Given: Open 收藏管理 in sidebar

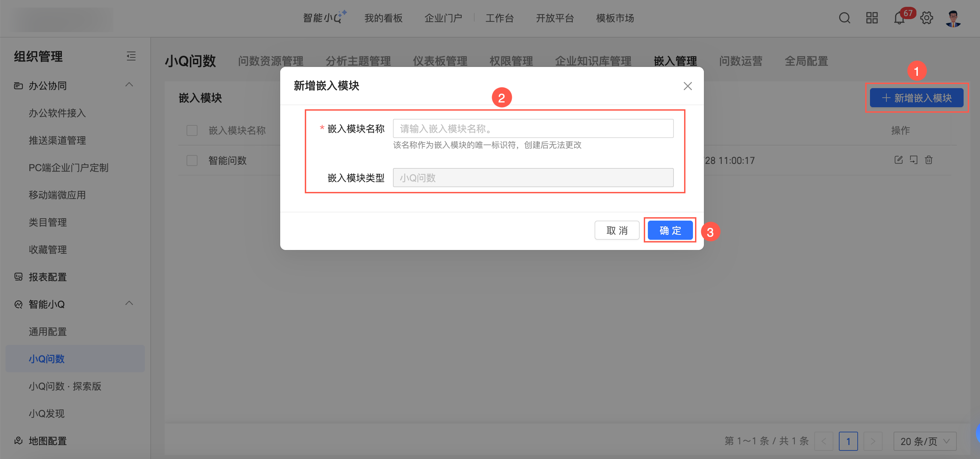Looking at the screenshot, I should click(47, 249).
